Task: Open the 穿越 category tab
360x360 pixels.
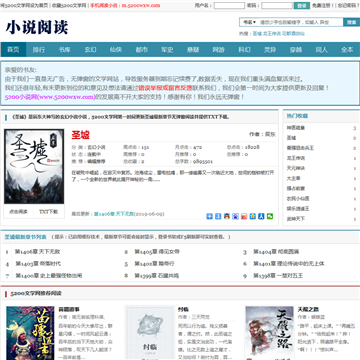Action: point(295,50)
